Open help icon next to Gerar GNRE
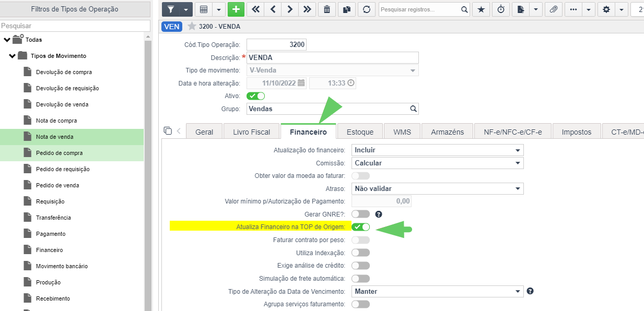644x311 pixels. [379, 214]
